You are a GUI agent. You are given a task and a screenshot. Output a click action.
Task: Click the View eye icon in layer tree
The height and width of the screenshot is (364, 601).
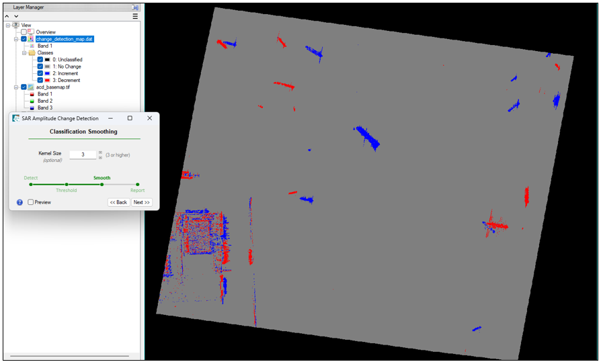pos(15,26)
